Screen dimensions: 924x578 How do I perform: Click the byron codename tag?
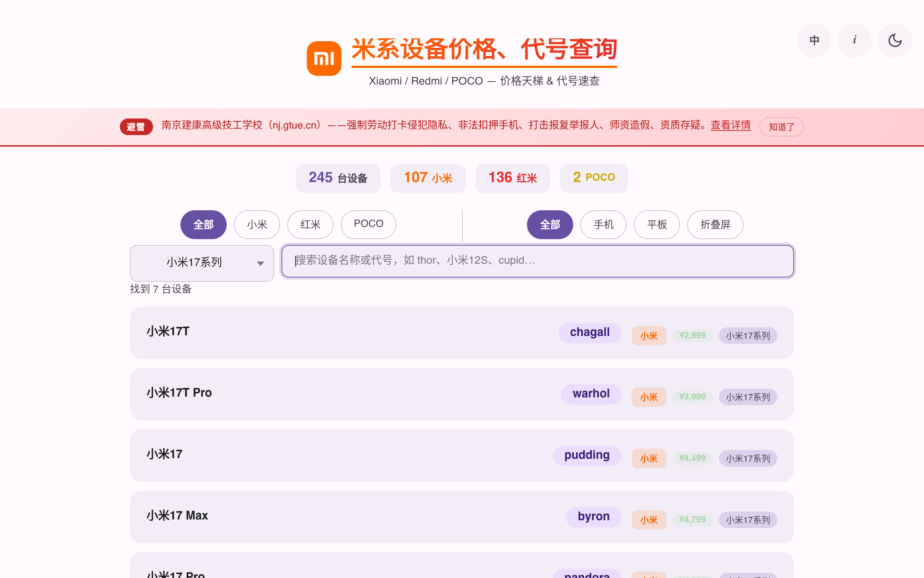593,517
